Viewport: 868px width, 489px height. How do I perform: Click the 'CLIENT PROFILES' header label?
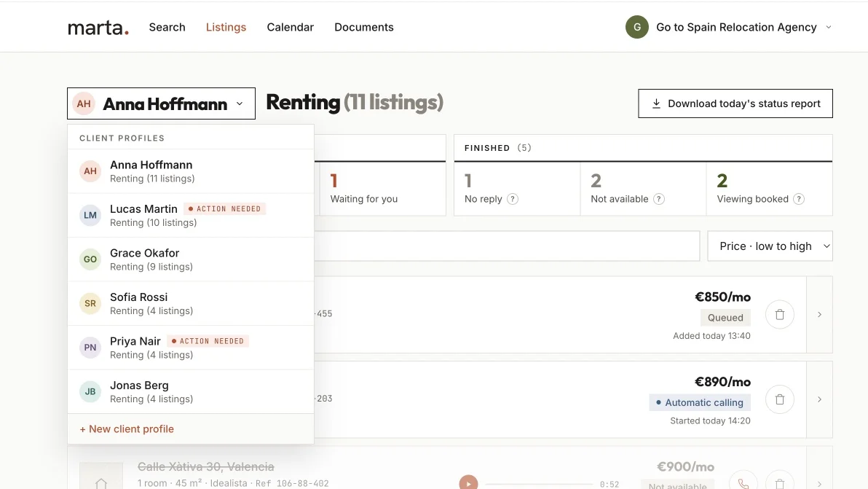(122, 138)
